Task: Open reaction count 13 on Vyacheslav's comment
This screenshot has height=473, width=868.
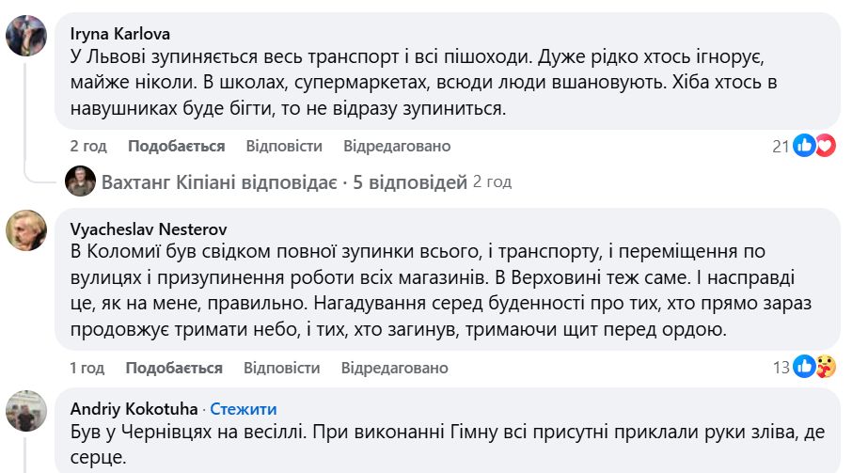Action: tap(781, 369)
